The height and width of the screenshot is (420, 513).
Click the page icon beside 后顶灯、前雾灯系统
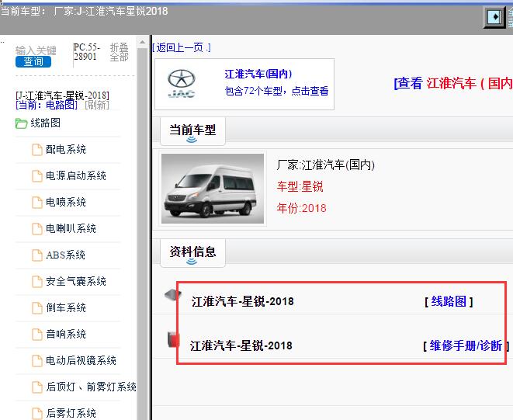click(x=37, y=387)
